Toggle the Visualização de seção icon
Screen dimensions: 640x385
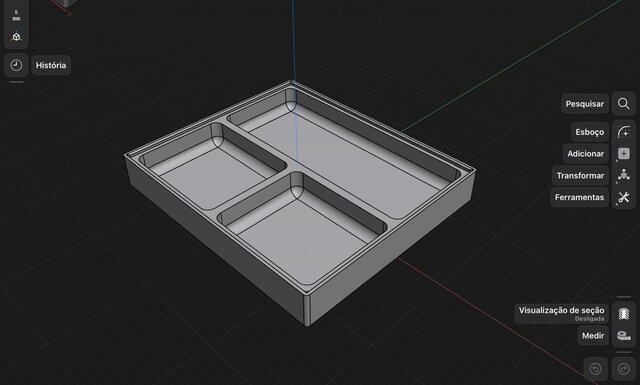pos(624,314)
